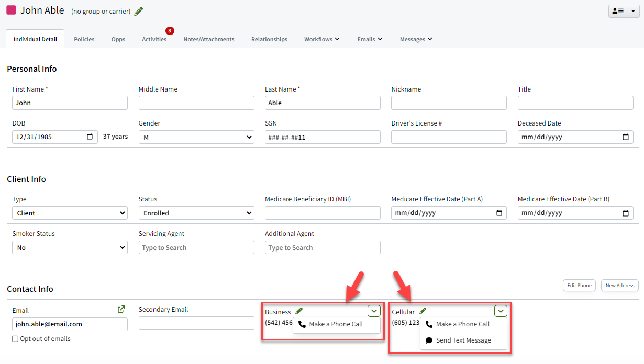
Task: Click the Secondary Email input field
Action: tap(196, 324)
